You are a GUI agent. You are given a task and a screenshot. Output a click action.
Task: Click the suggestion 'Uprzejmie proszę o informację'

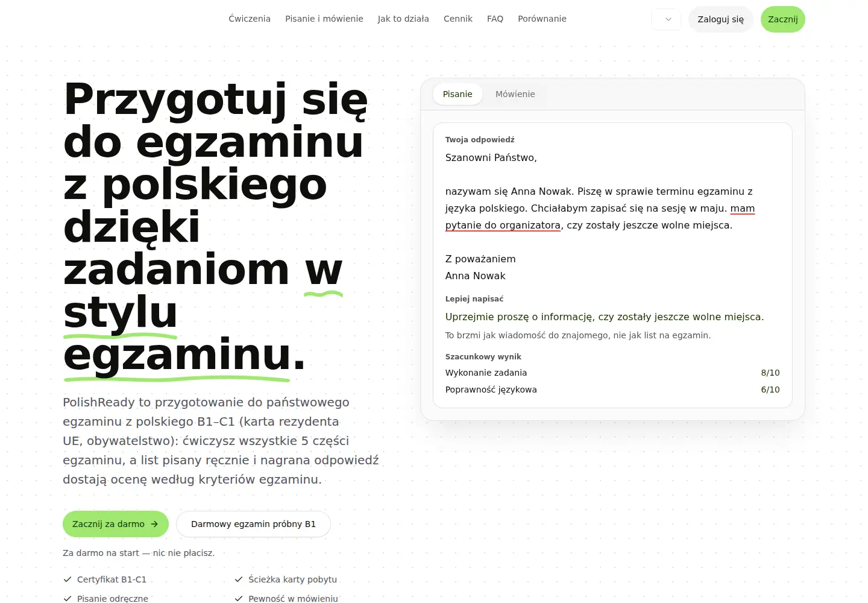pyautogui.click(x=519, y=317)
